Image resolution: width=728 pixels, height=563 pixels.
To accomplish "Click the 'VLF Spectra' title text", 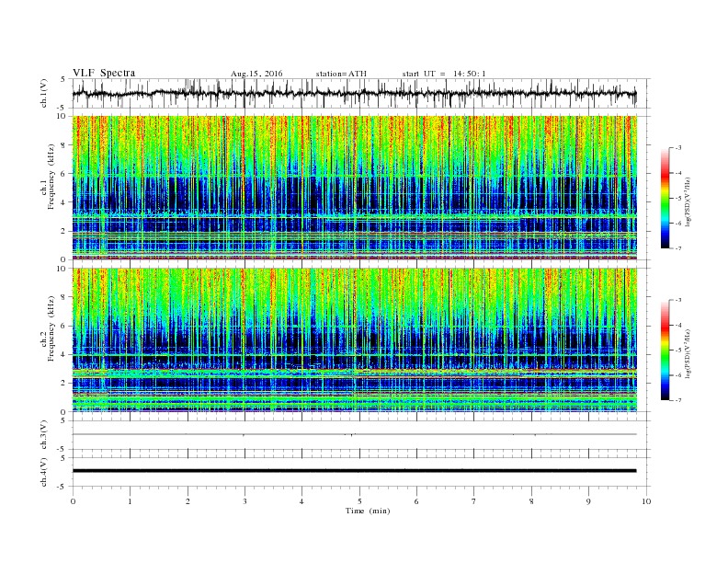I will coord(104,73).
